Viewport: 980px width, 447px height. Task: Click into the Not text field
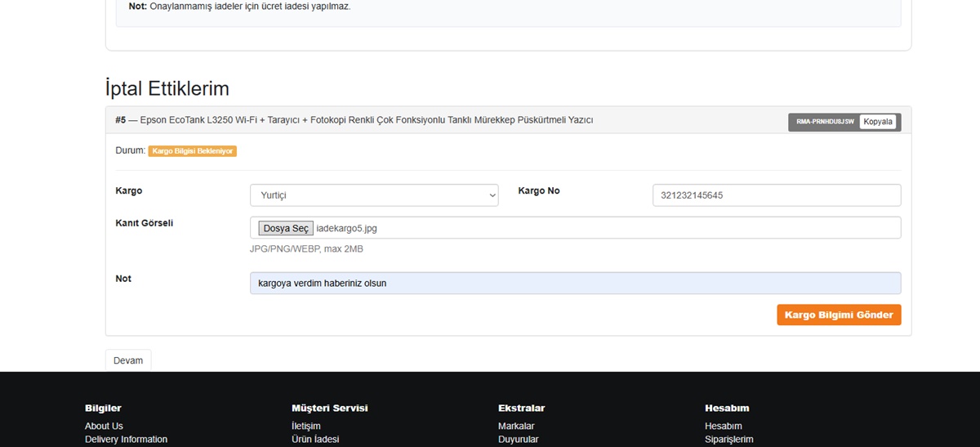click(575, 283)
